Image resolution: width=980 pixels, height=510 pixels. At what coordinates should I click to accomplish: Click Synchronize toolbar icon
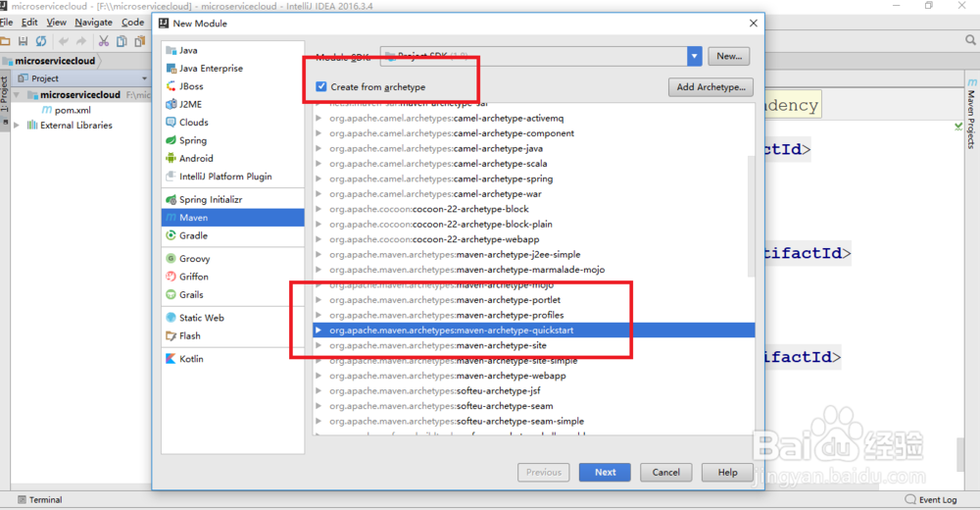pos(41,41)
